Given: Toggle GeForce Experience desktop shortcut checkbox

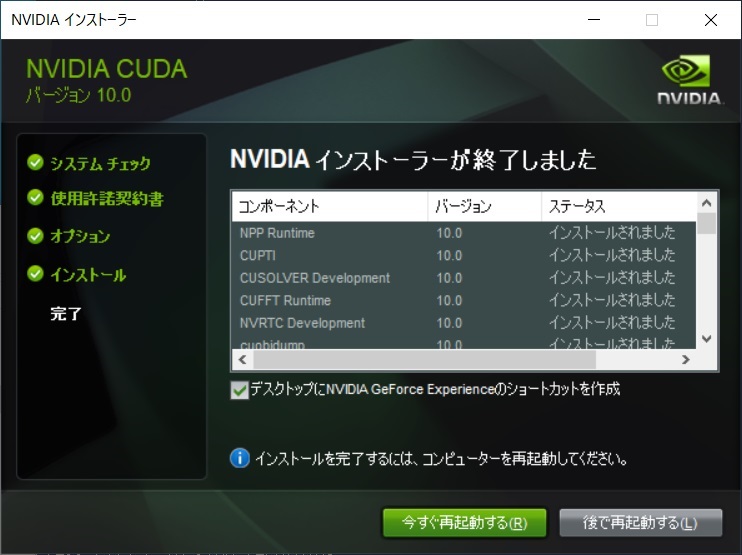Looking at the screenshot, I should click(239, 390).
